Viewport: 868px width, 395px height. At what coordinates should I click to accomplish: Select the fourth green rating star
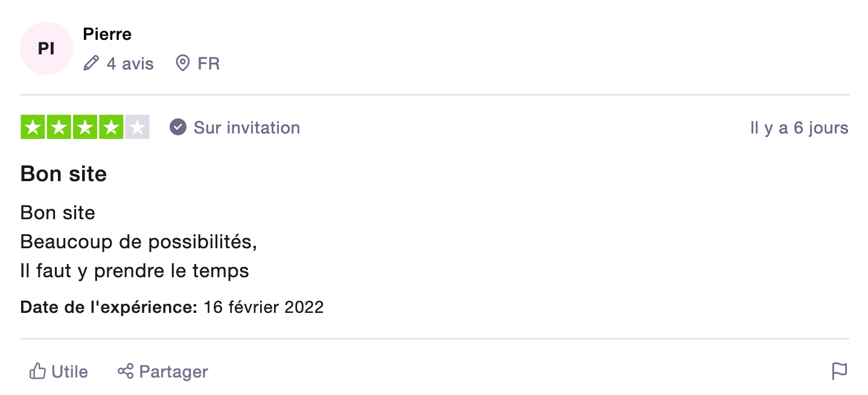(x=111, y=127)
